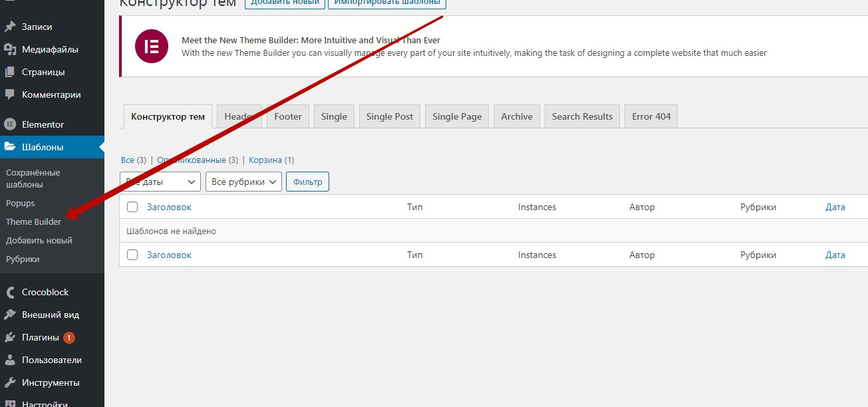Open Инструменты in the sidebar menu
Screen dimensions: 868x407
point(52,382)
